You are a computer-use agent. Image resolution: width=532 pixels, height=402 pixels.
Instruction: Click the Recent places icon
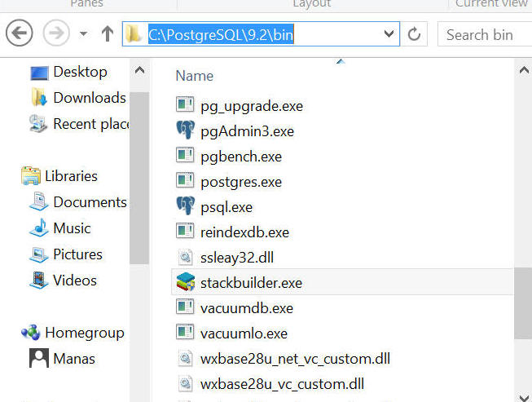38,123
